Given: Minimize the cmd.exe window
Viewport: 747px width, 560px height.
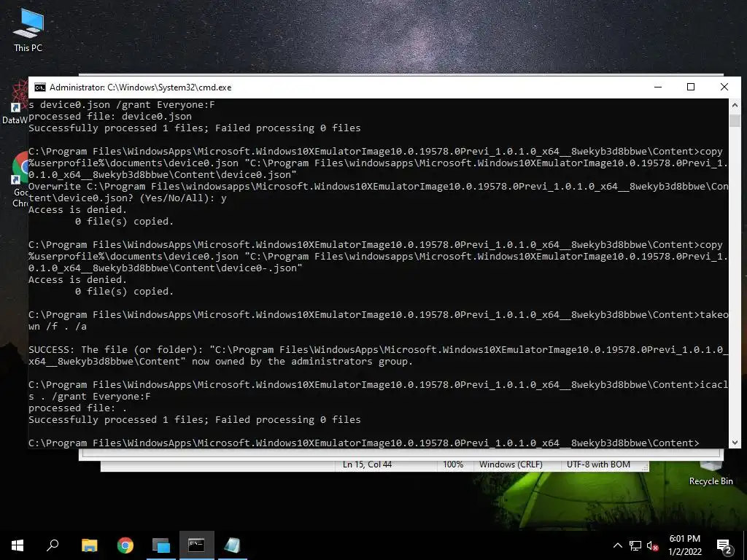Looking at the screenshot, I should [658, 87].
